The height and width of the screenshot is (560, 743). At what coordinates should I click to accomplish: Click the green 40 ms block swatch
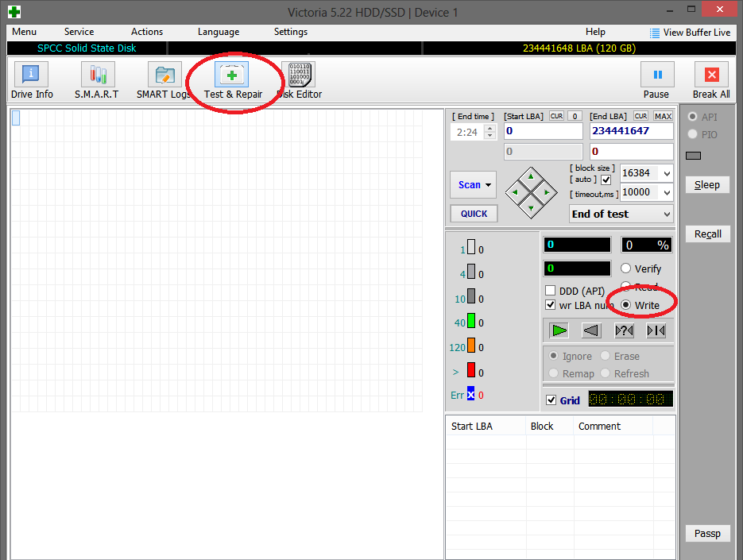coord(471,321)
